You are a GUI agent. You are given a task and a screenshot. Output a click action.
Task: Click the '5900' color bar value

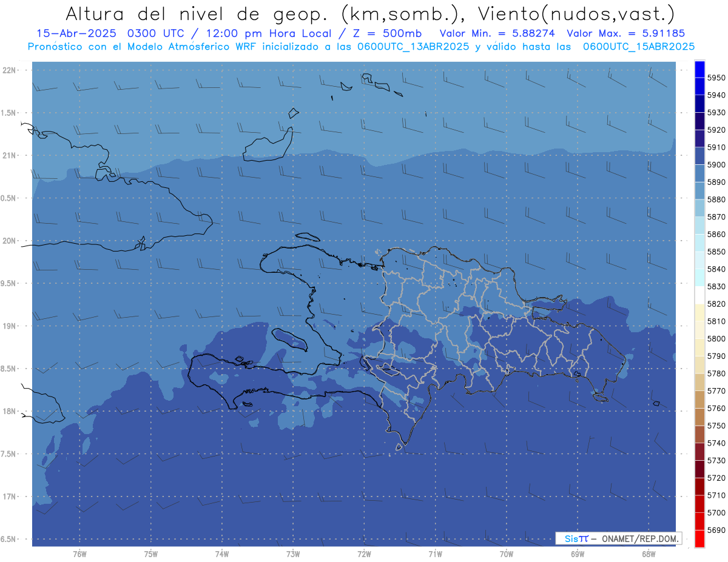click(716, 165)
